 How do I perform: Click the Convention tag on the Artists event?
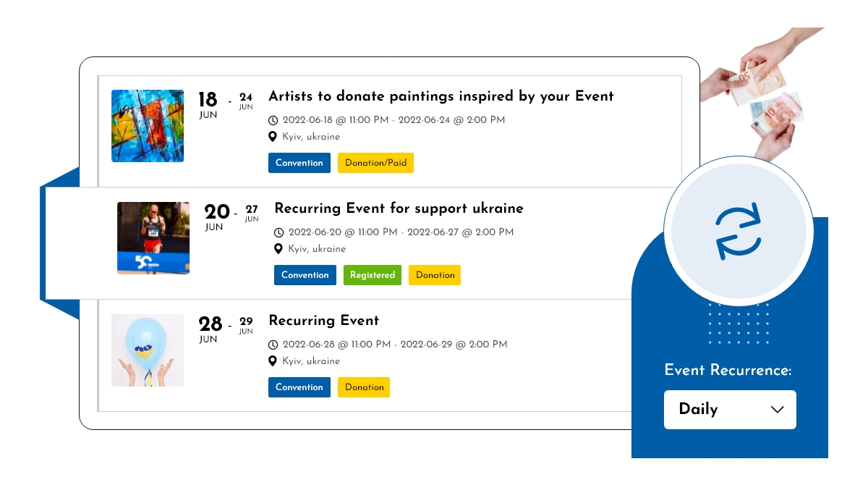(x=299, y=163)
